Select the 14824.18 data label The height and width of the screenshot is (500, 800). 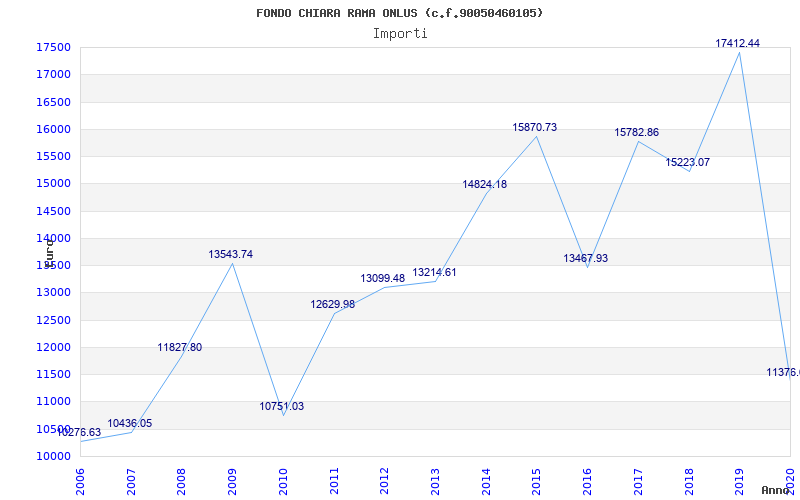(x=485, y=185)
